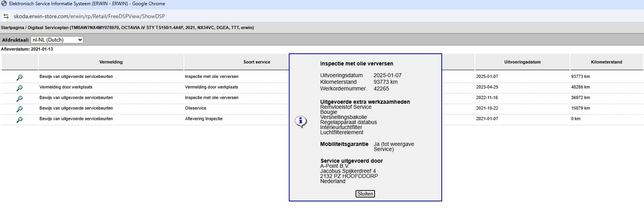The height and width of the screenshot is (209, 644).
Task: Click the site information icon in address bar
Action: pyautogui.click(x=6, y=16)
